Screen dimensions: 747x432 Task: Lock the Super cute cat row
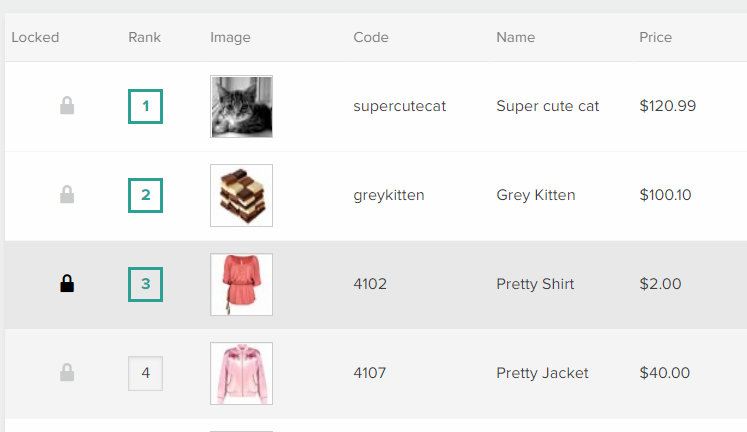click(67, 106)
